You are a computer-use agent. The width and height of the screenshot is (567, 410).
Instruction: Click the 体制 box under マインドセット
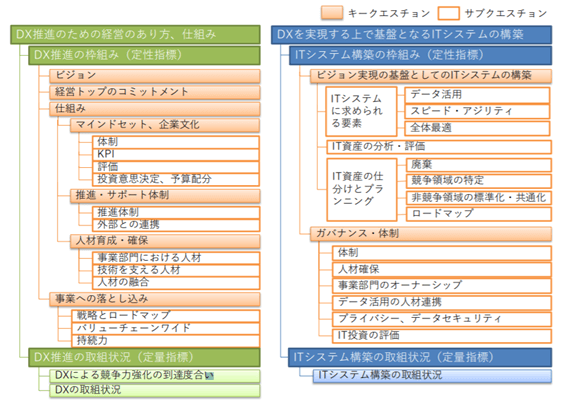(x=176, y=142)
